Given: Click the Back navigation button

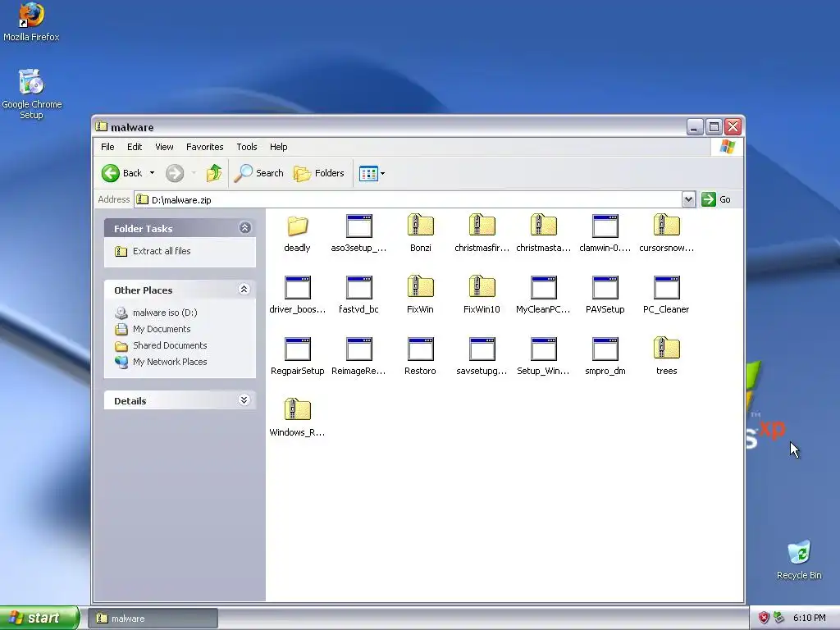Looking at the screenshot, I should click(122, 173).
